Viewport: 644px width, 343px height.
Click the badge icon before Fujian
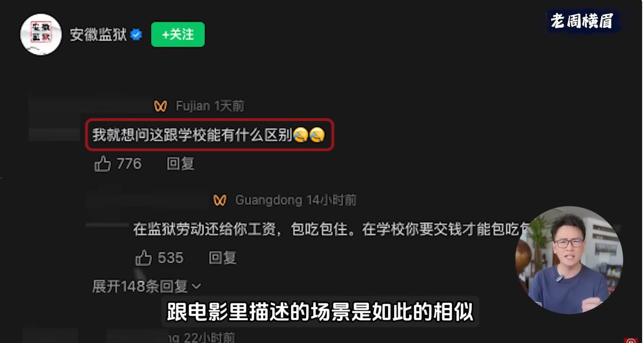[161, 106]
